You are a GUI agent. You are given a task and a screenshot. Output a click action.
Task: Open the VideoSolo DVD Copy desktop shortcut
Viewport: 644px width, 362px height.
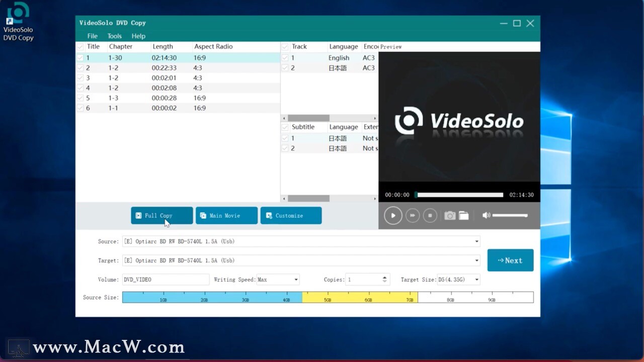click(18, 22)
